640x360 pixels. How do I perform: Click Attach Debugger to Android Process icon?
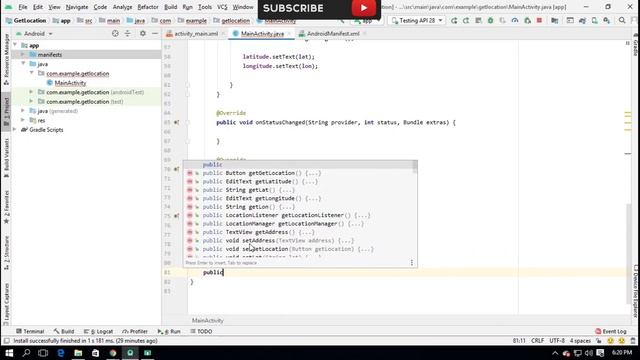tap(527, 20)
